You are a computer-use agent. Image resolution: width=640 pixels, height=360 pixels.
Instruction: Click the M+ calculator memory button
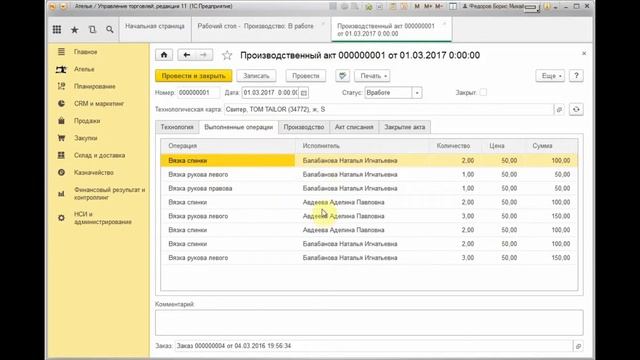click(428, 7)
